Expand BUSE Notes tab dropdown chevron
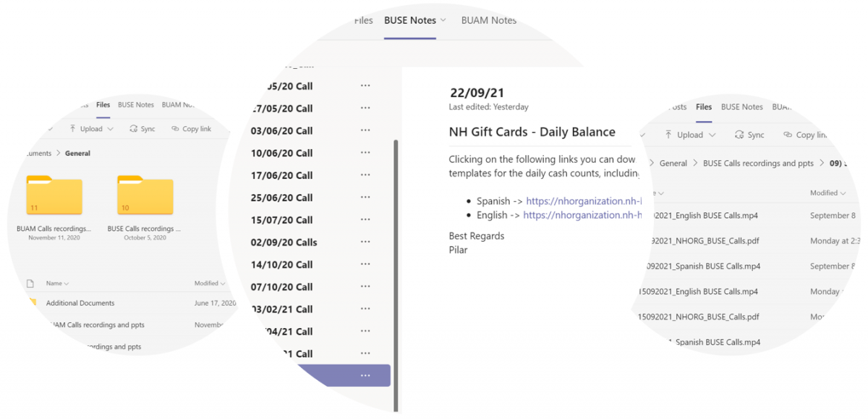The height and width of the screenshot is (420, 868). tap(443, 20)
